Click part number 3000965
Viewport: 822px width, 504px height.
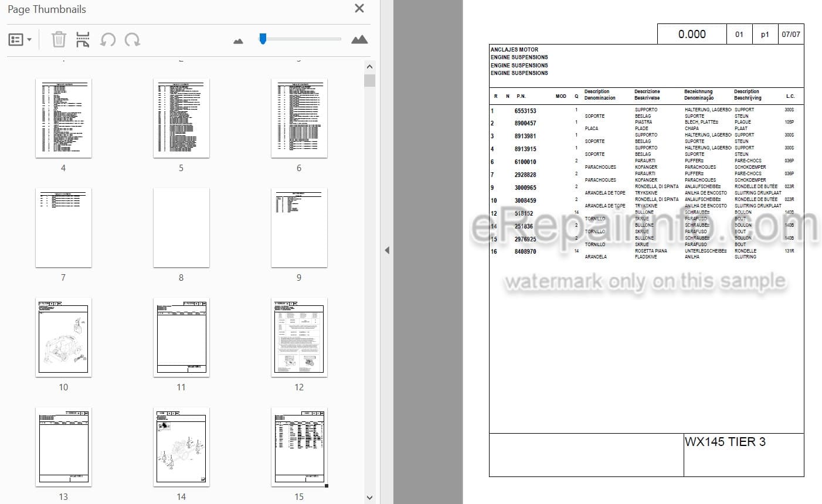pyautogui.click(x=525, y=188)
